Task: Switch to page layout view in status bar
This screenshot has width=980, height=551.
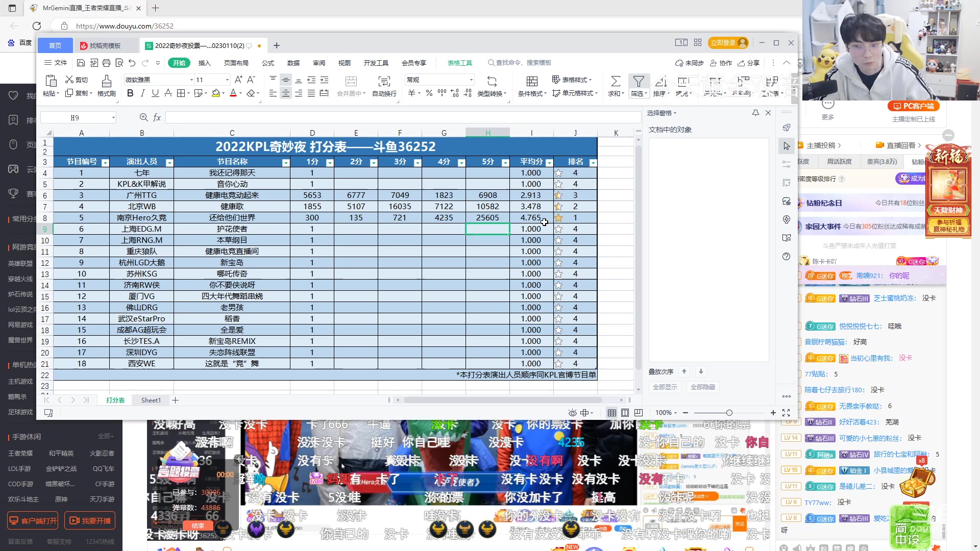Action: [x=625, y=413]
